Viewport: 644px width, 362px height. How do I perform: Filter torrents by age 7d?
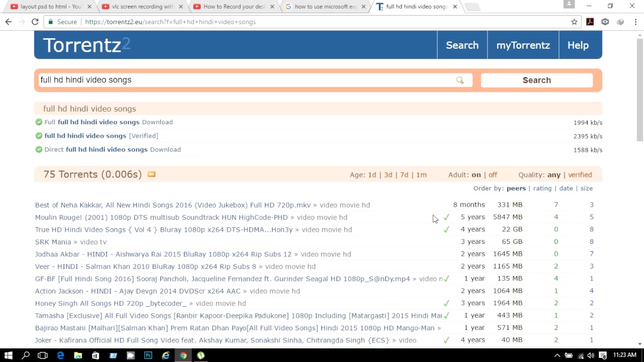coord(404,175)
